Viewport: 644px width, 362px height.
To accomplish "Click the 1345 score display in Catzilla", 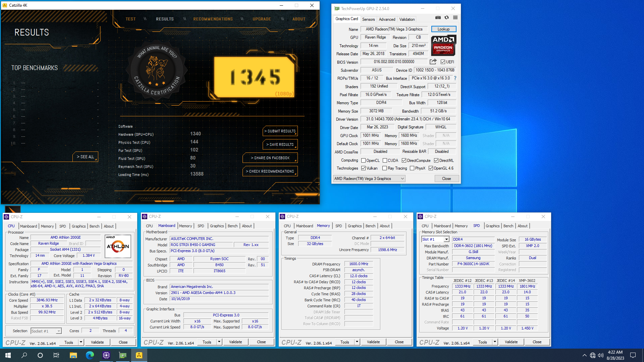I will pos(255,77).
